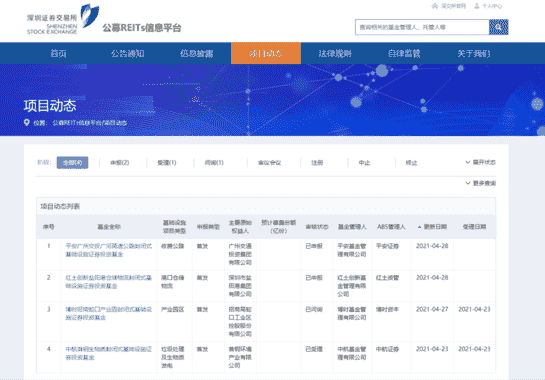Click the 审核状态 column header
Screen dimensions: 545x380
coord(317,227)
